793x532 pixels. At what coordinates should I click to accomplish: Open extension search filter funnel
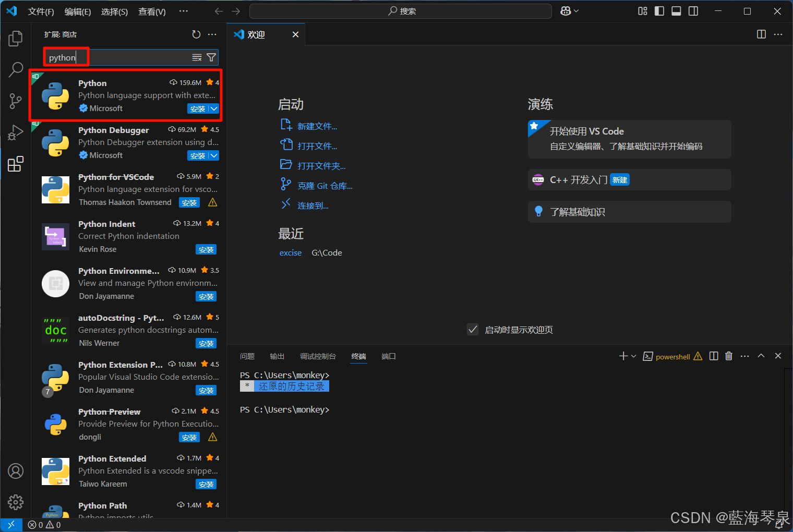211,57
